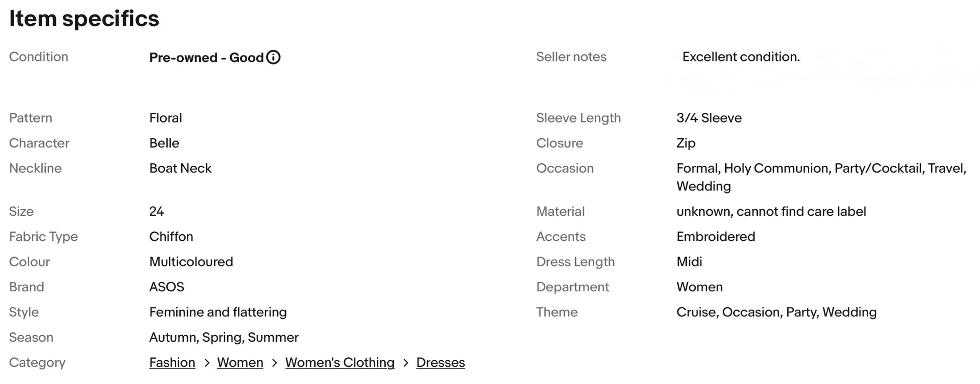Click the chevron before the Dresses breadcrumb
The image size is (980, 384).
[x=405, y=363]
